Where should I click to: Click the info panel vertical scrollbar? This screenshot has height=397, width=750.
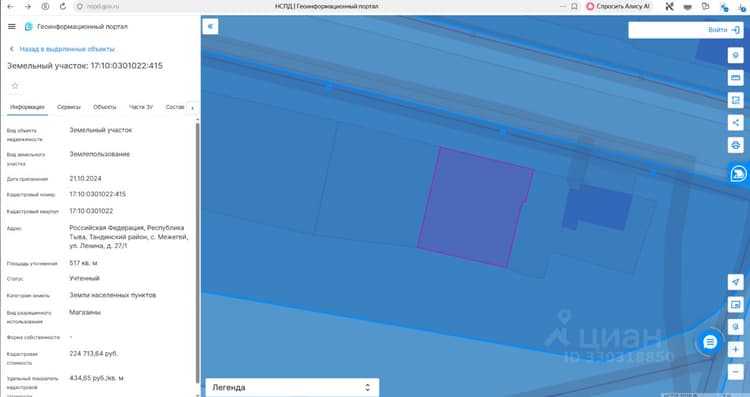198,253
